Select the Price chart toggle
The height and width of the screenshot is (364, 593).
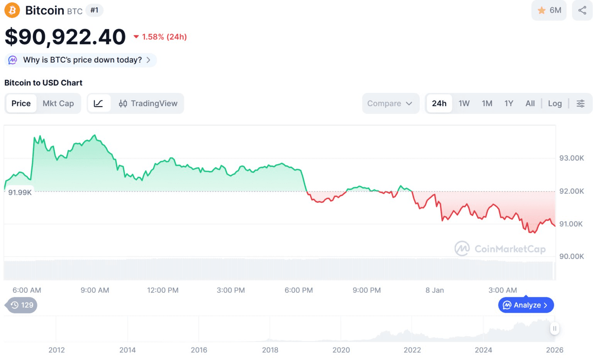[x=21, y=103]
